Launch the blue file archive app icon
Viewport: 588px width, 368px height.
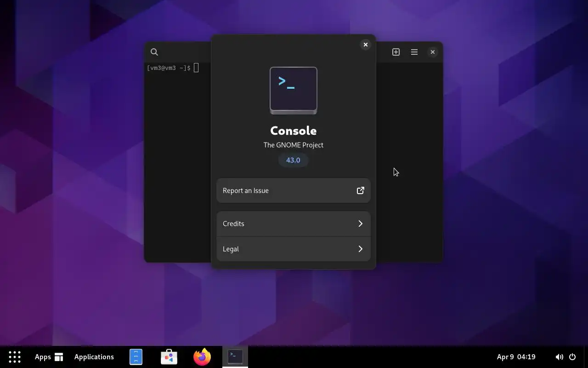tap(136, 357)
